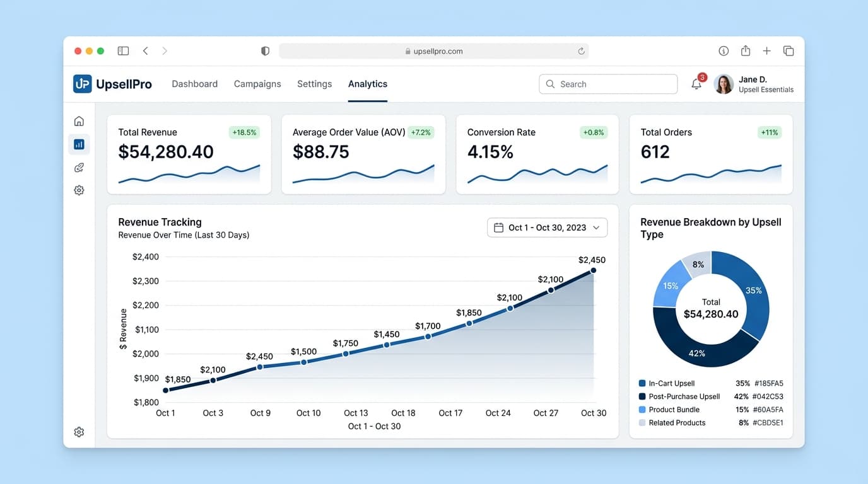The height and width of the screenshot is (484, 868).
Task: Expand the Oct 1 - Oct 30, 2023 dropdown chevron
Action: point(596,228)
